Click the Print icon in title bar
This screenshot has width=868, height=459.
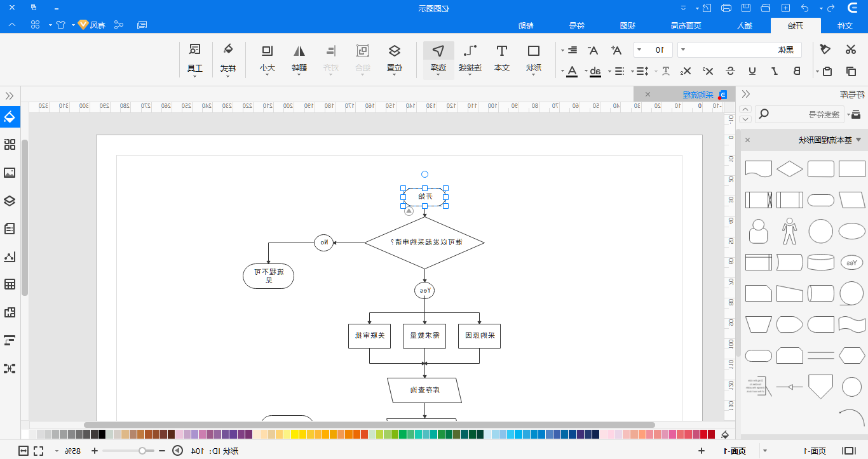(x=727, y=8)
